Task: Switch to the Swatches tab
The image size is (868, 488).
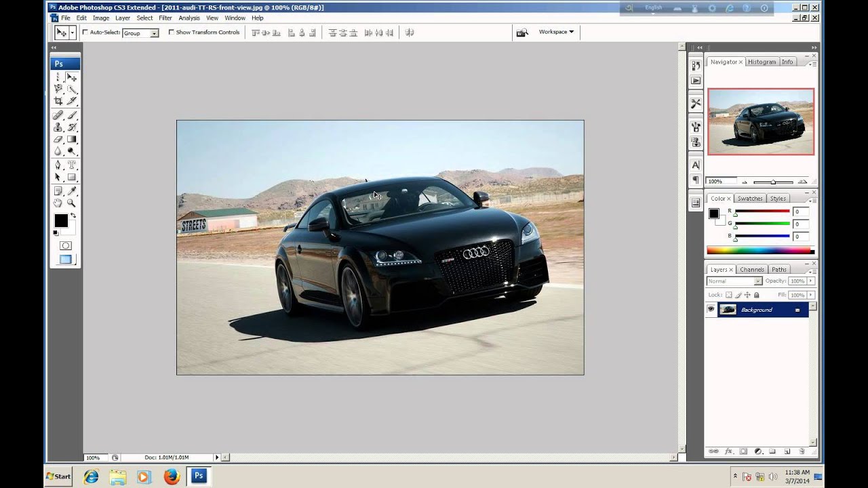Action: click(750, 199)
